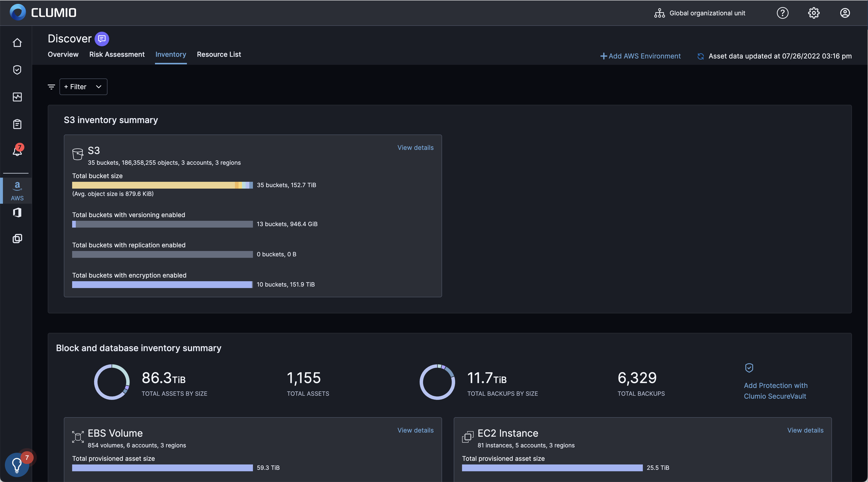View details for EC2 Instance
The width and height of the screenshot is (868, 482).
tap(805, 430)
